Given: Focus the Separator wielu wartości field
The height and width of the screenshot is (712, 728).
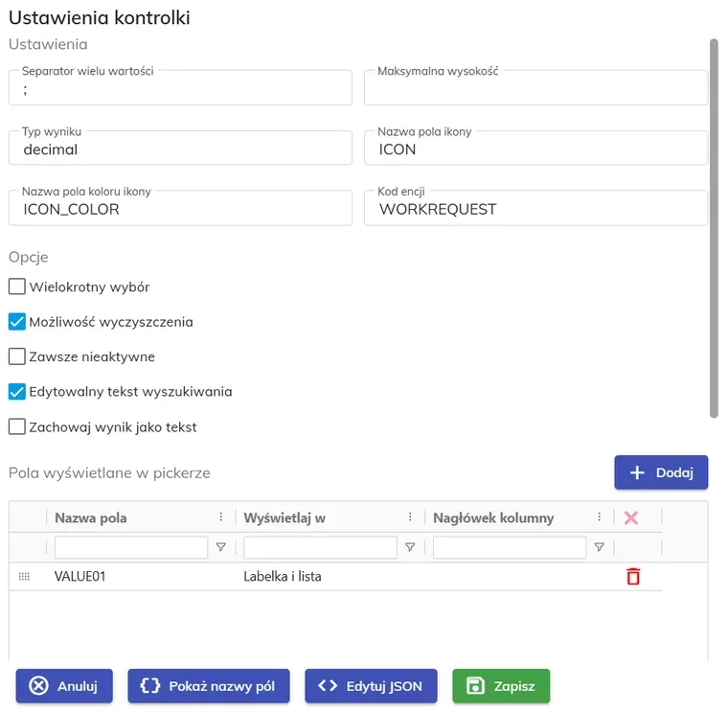Looking at the screenshot, I should [180, 88].
